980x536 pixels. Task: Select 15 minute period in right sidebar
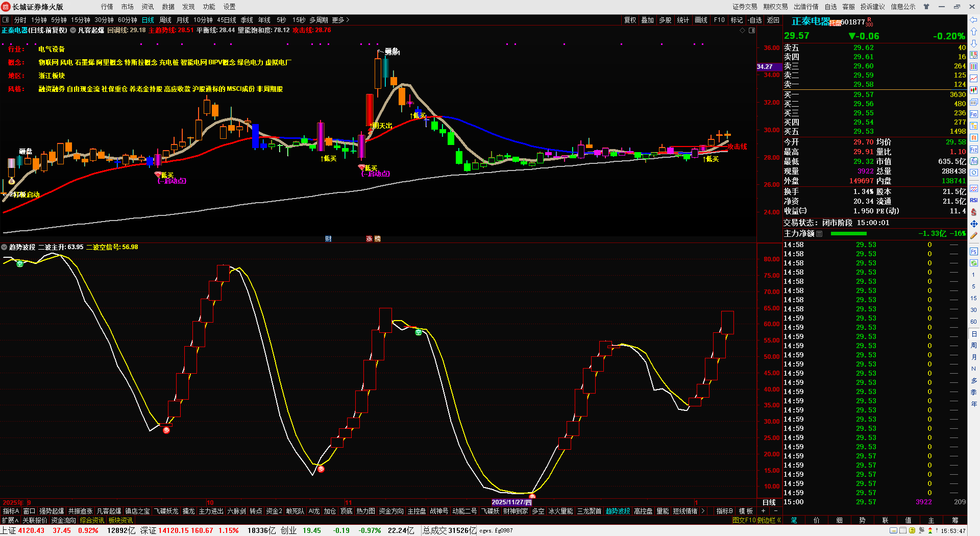pos(974,298)
